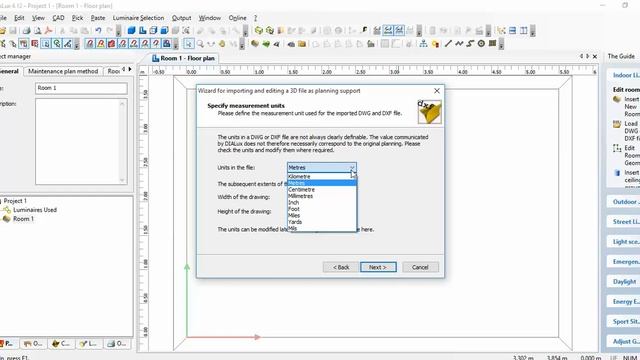This screenshot has height=360, width=640.
Task: Activate the hand pan tool icon
Action: pyautogui.click(x=222, y=43)
